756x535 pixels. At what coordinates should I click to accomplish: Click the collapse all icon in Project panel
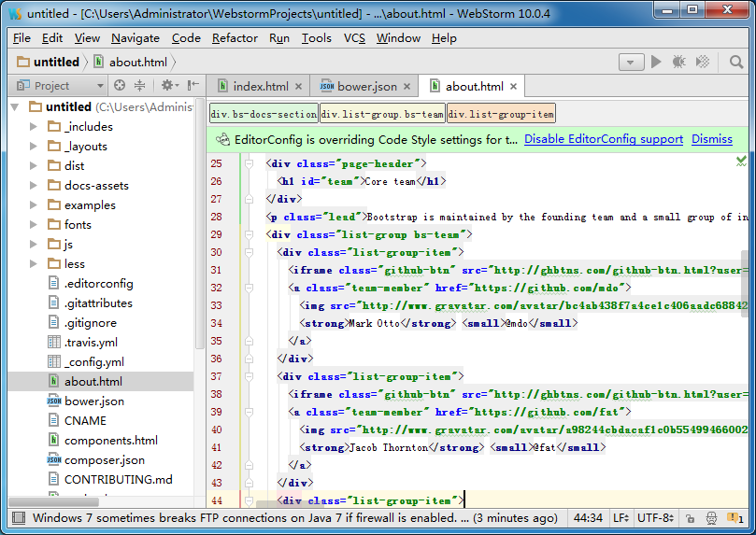(139, 86)
